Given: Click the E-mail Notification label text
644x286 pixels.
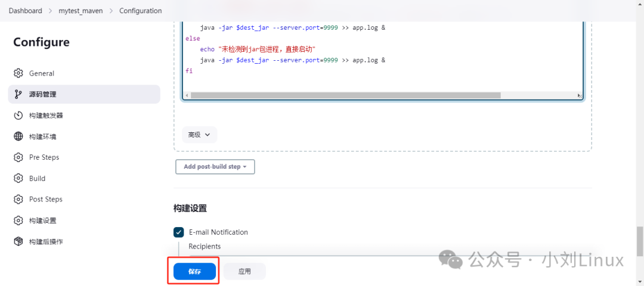Looking at the screenshot, I should [218, 232].
